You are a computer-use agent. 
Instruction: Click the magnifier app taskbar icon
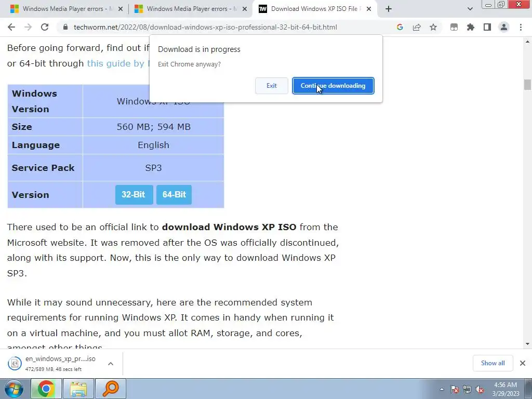[x=111, y=389]
